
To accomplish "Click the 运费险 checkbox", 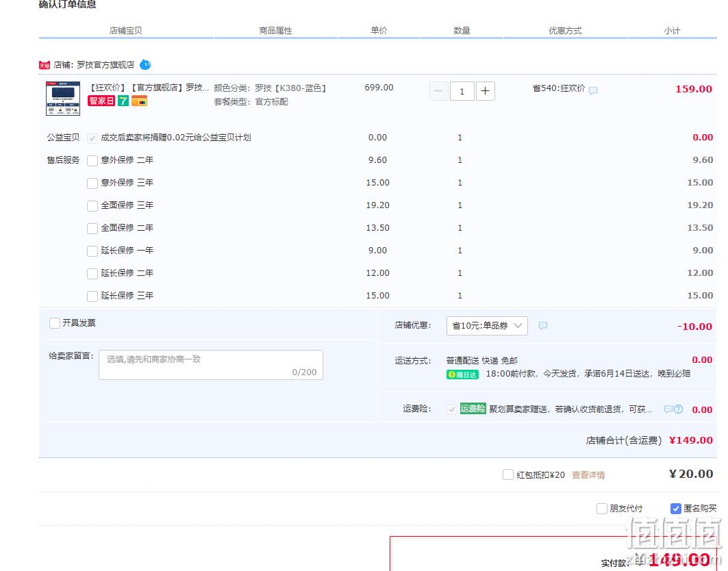I will coord(451,409).
